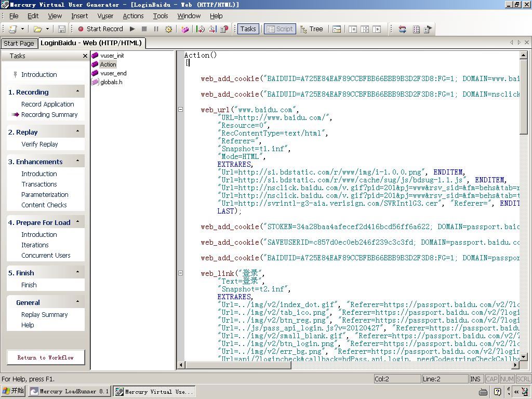Open the Insert menu
The image size is (532, 399).
click(79, 16)
